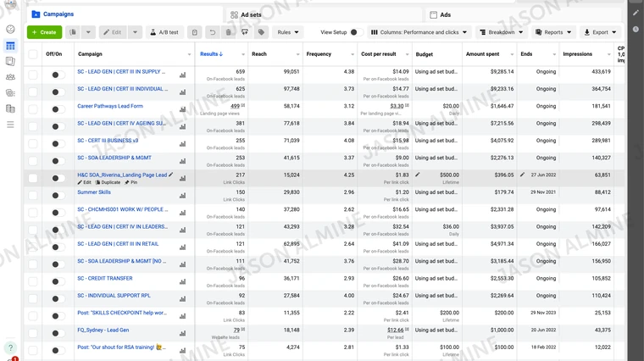Sort by the Frequency column header
The width and height of the screenshot is (644, 361).
(x=319, y=53)
